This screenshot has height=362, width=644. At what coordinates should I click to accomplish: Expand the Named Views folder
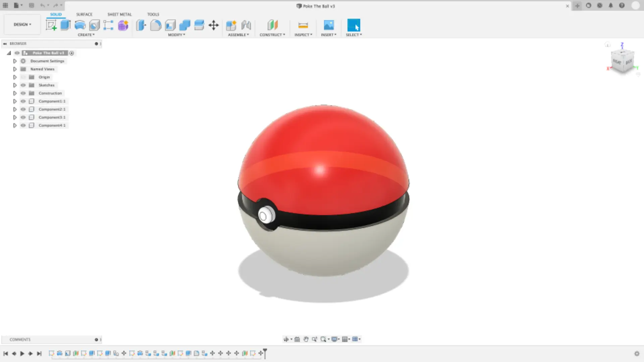pyautogui.click(x=15, y=69)
